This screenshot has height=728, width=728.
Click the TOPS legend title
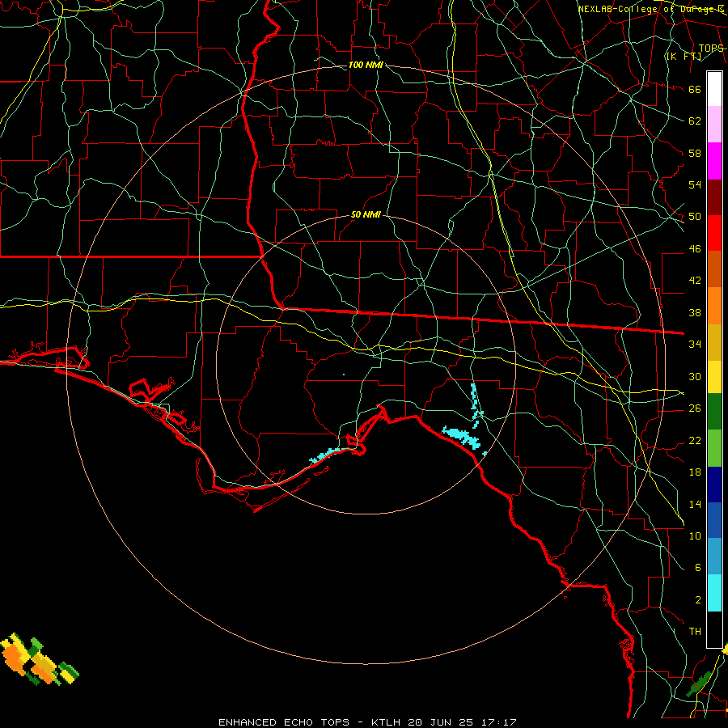click(711, 49)
